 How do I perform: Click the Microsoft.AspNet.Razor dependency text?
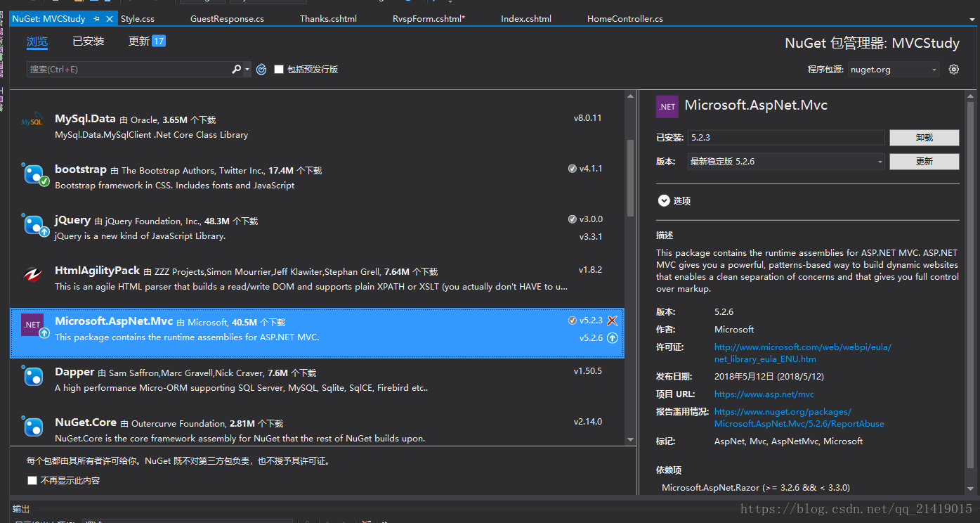click(756, 487)
